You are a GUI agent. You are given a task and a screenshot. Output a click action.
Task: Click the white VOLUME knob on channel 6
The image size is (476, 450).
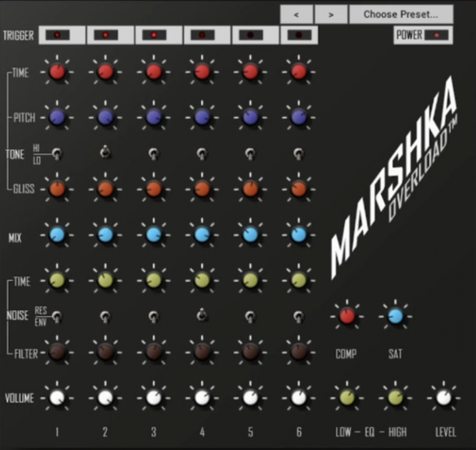(x=298, y=398)
